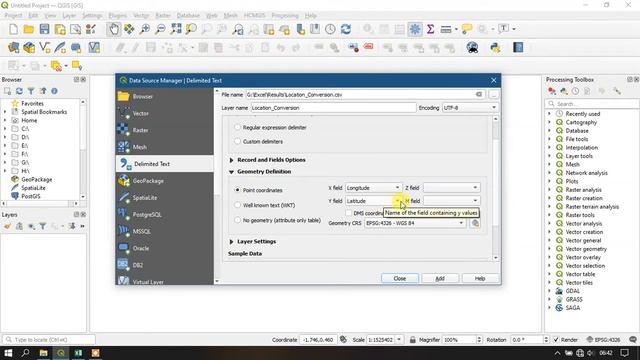Switch to the PostgreSQL source tab
Screen dimensions: 640x360
coord(164,214)
